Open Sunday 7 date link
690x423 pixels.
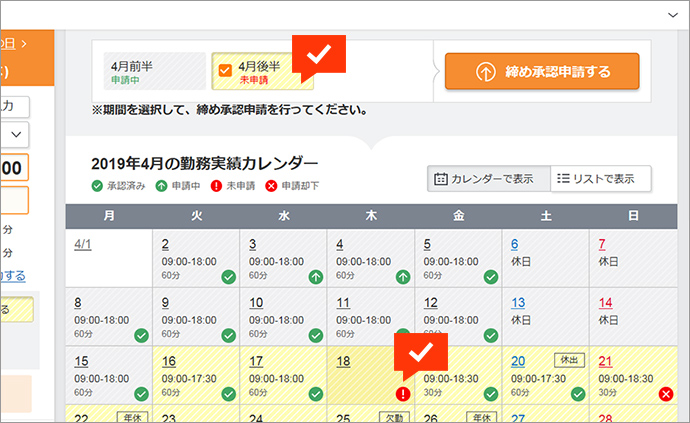click(x=602, y=244)
